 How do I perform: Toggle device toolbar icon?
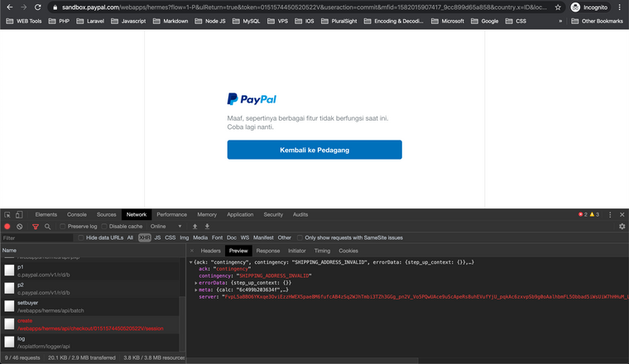[x=19, y=214]
